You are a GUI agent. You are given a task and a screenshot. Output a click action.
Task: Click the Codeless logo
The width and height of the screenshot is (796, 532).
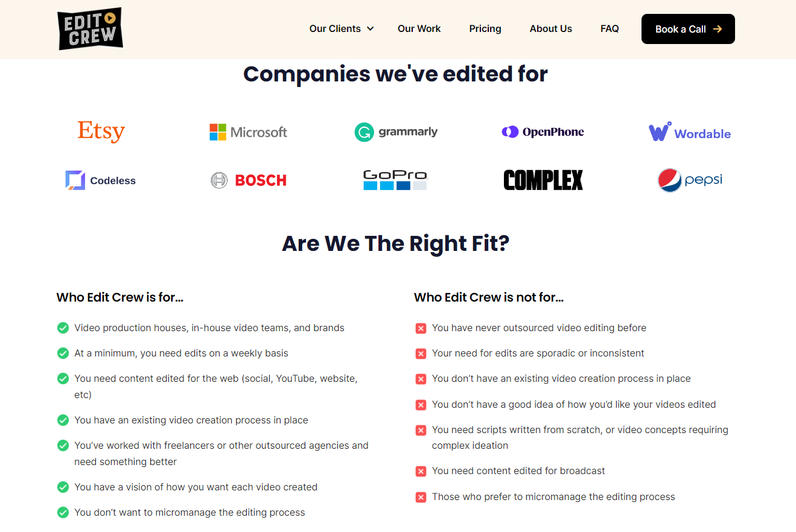point(101,180)
